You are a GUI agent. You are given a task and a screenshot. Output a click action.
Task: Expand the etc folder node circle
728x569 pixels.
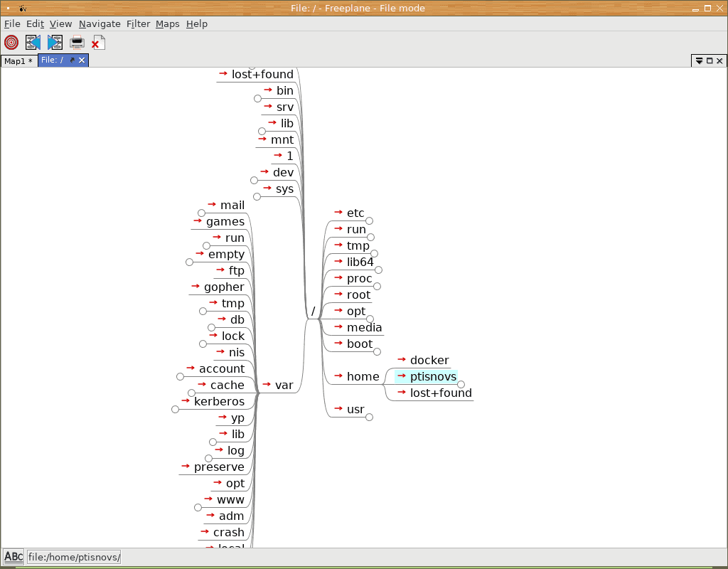[369, 221]
